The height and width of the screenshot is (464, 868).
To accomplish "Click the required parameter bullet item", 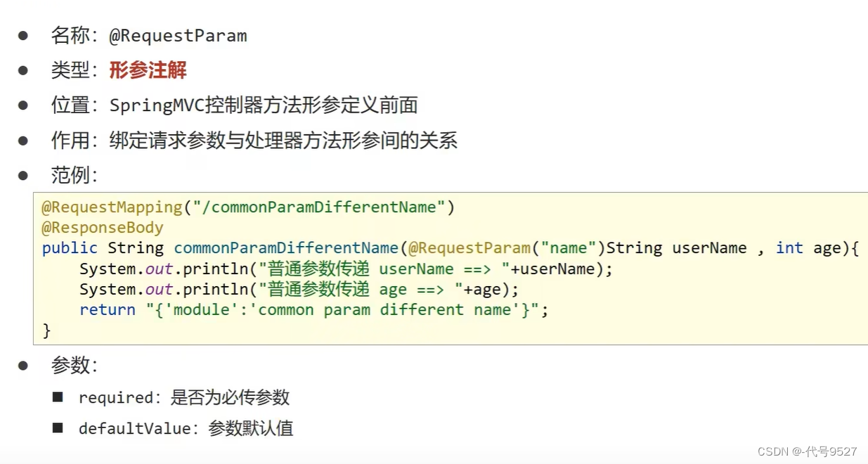I will (184, 398).
